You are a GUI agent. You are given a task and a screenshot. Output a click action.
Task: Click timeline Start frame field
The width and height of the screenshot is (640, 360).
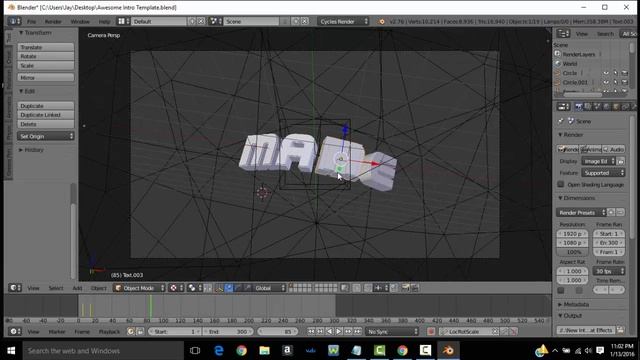tap(175, 331)
